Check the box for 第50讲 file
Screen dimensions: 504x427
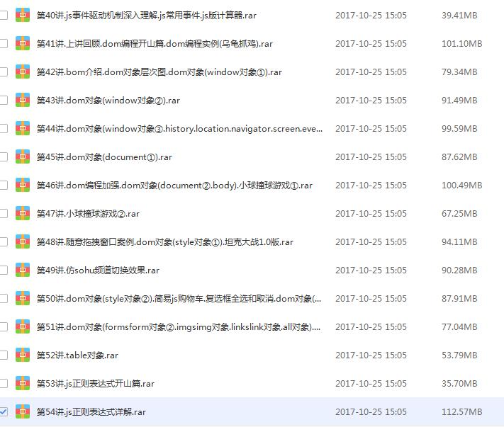[x=4, y=298]
